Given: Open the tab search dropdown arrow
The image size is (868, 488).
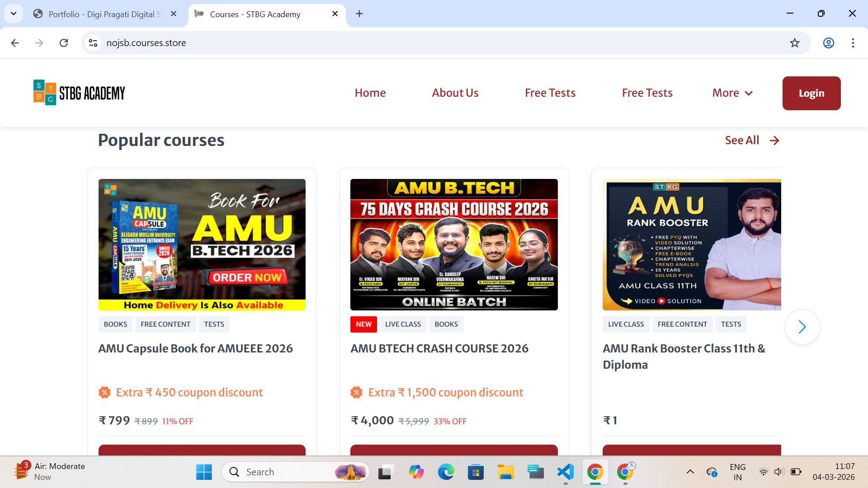Looking at the screenshot, I should tap(14, 14).
